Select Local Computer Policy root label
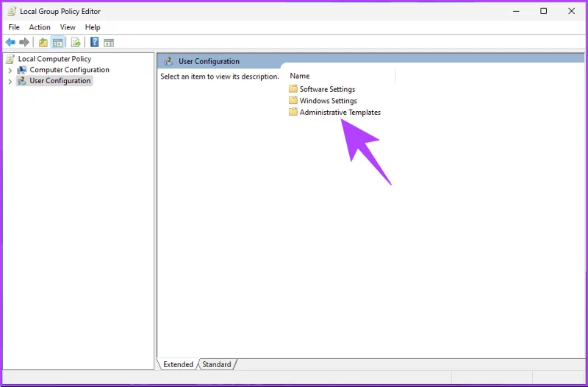Image resolution: width=588 pixels, height=387 pixels. (54, 59)
